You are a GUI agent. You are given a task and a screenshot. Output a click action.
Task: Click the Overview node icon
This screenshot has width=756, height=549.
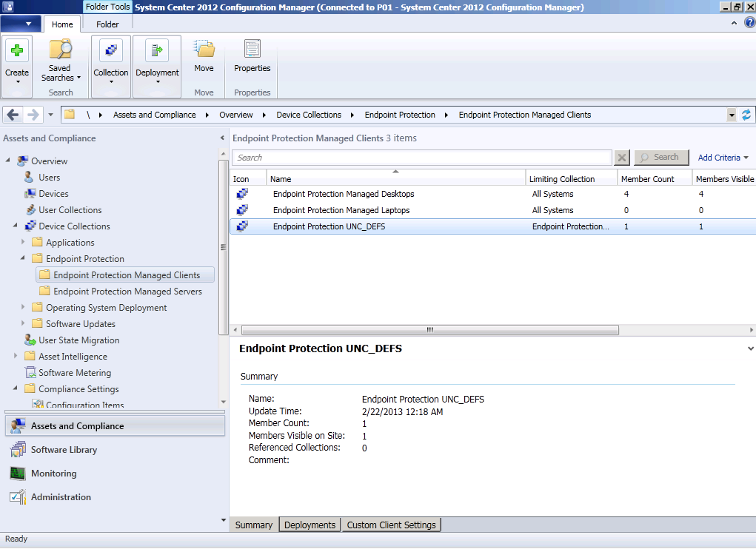[x=22, y=161]
